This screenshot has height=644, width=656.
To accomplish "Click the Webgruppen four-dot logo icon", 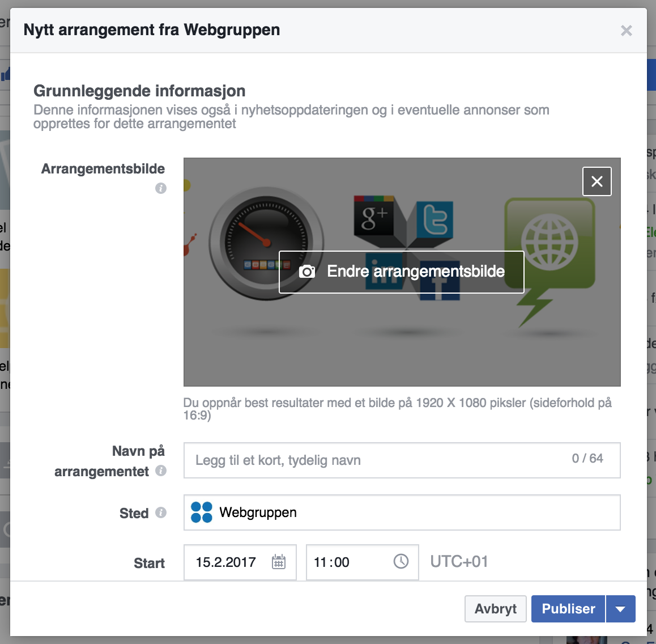I will [x=201, y=512].
